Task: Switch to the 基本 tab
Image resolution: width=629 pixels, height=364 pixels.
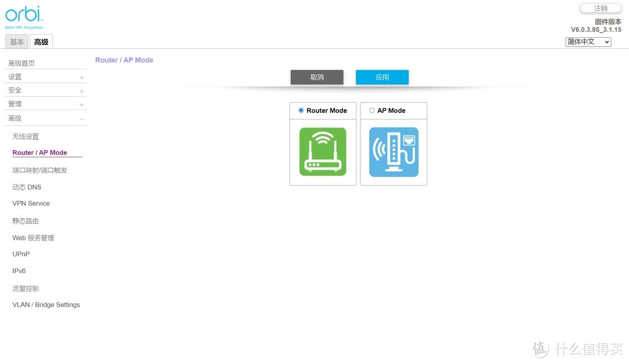Action: (17, 42)
